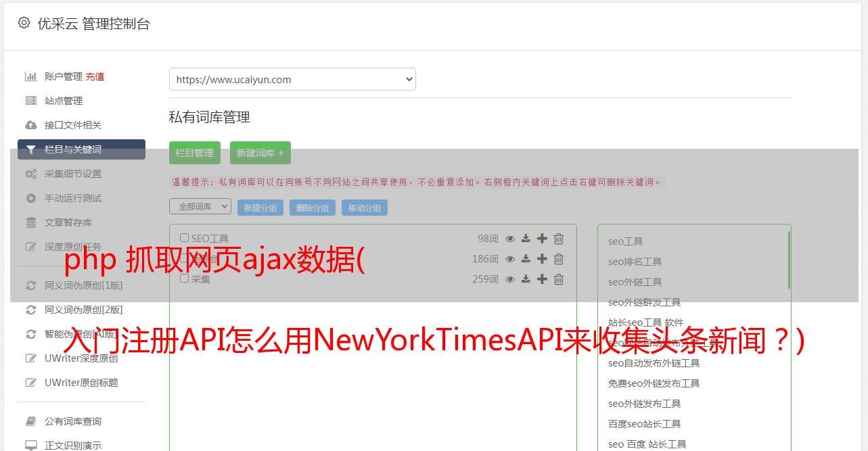Click the bar chart icon for 账户管理
868x451 pixels.
(x=30, y=76)
